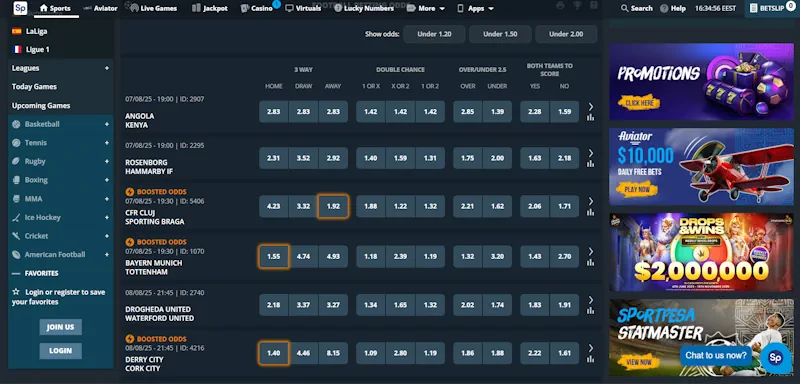This screenshot has height=384, width=800.
Task: Open the Casino section
Action: click(x=257, y=8)
